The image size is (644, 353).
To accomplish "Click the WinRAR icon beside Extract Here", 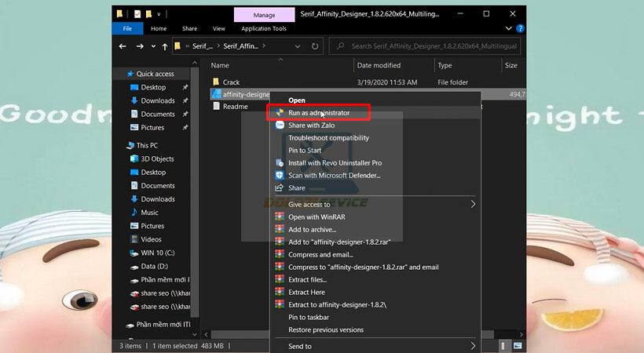I will point(280,293).
